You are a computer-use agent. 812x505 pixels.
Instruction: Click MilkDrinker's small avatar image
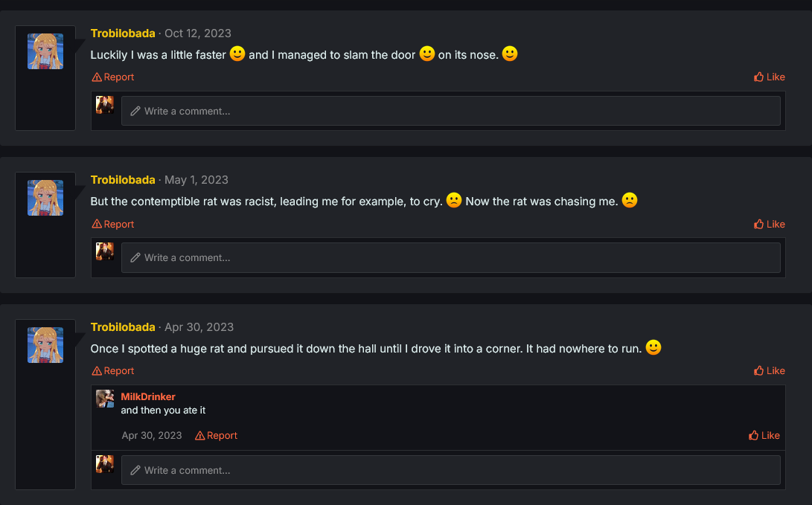pyautogui.click(x=105, y=399)
